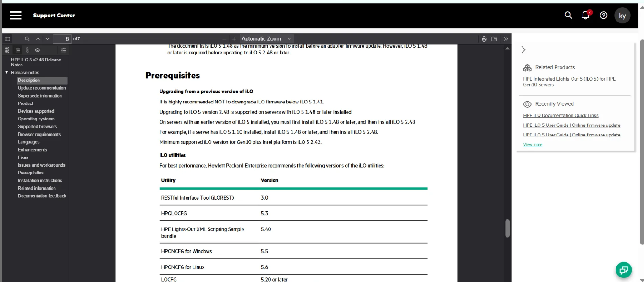
Task: Open first iLO 5 User Guide recent link
Action: (572, 125)
